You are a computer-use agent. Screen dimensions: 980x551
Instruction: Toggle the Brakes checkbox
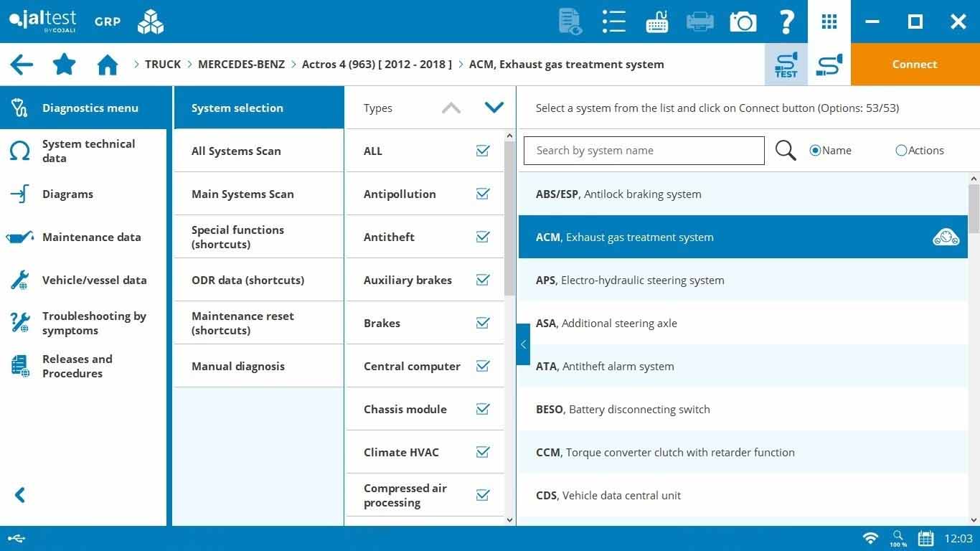pos(483,323)
